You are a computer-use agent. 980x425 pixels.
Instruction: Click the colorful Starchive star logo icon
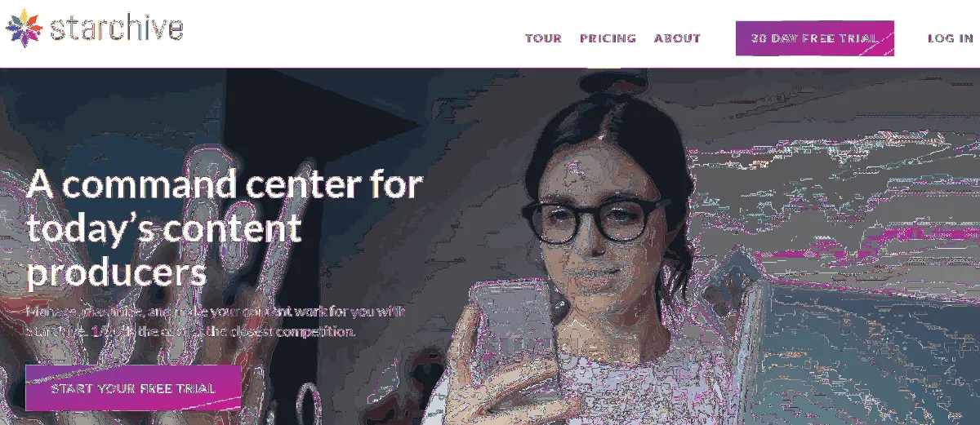click(24, 29)
